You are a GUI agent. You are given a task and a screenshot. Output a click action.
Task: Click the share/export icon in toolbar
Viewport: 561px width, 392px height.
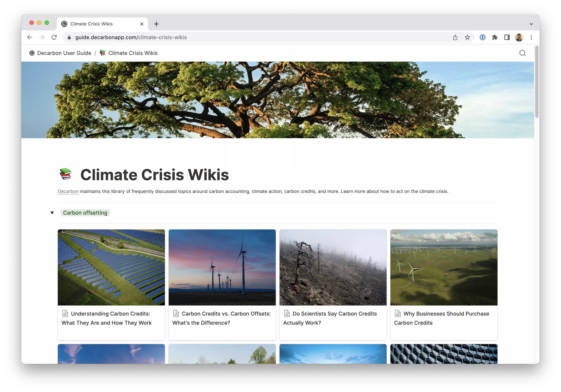tap(455, 37)
